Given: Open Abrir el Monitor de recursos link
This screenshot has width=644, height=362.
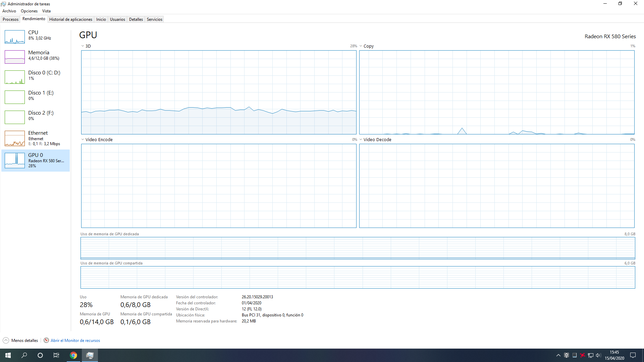Looking at the screenshot, I should [x=75, y=341].
